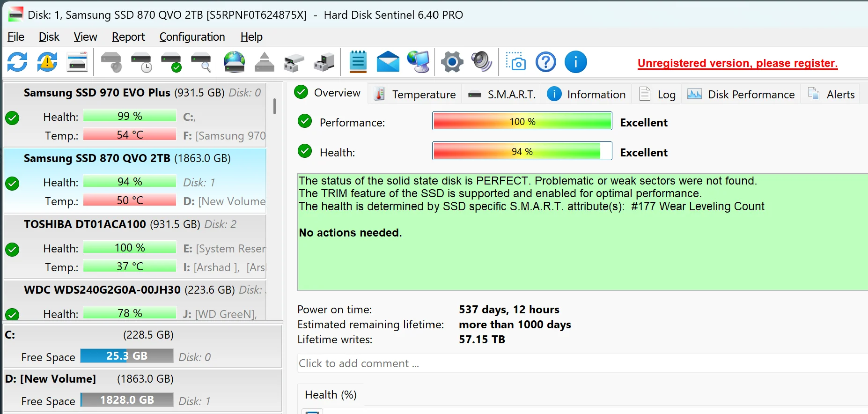Click the monitor with globe icon
This screenshot has width=868, height=414.
(418, 62)
